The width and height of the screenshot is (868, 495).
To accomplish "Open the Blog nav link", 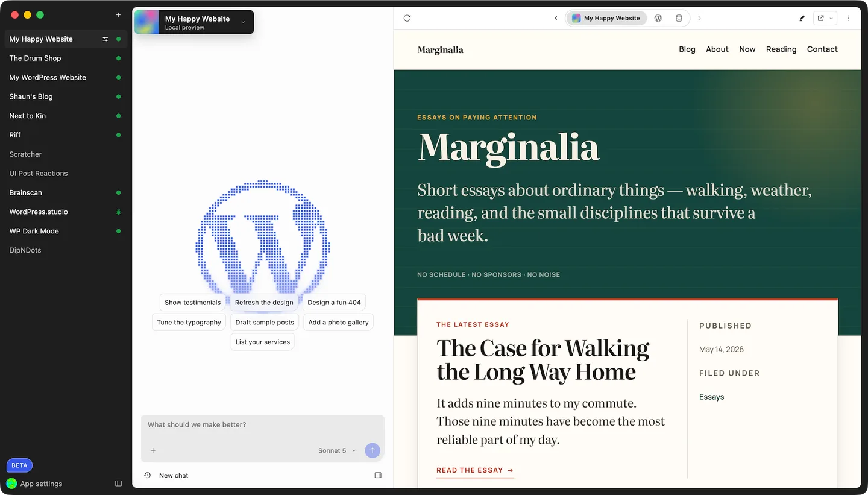I will click(687, 49).
